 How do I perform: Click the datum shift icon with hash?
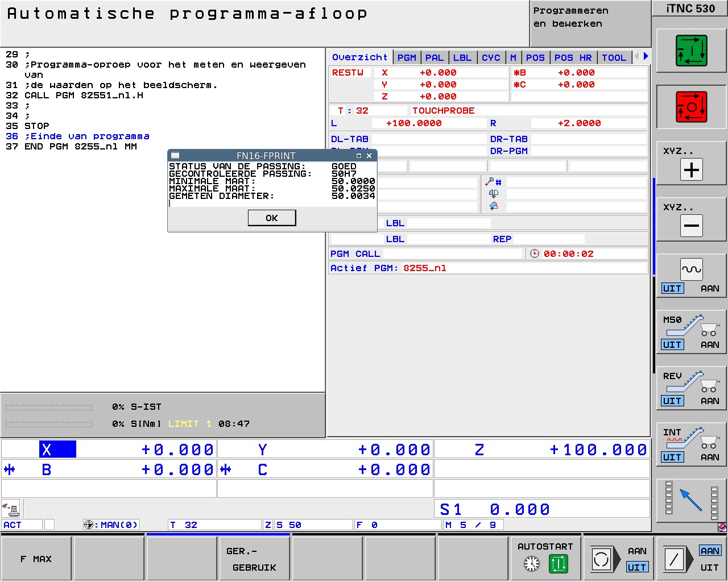493,182
